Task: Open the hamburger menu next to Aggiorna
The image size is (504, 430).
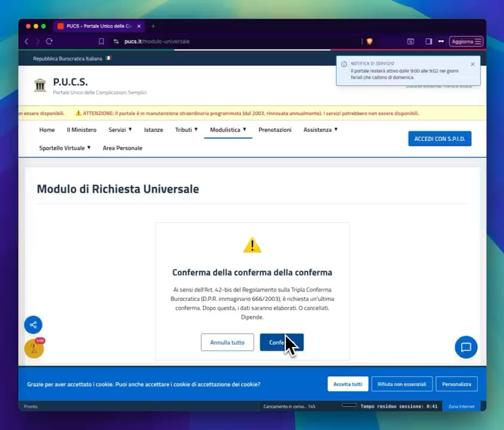Action: point(478,41)
